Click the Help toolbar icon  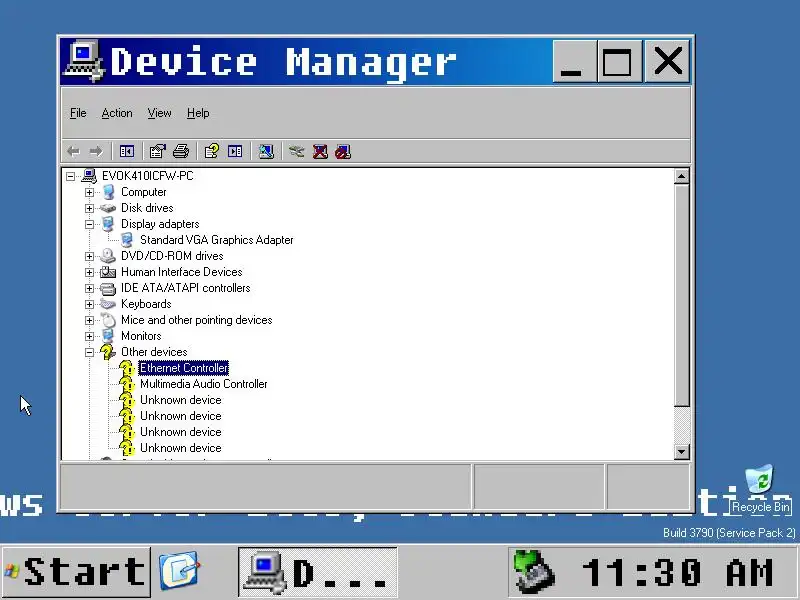pyautogui.click(x=212, y=152)
